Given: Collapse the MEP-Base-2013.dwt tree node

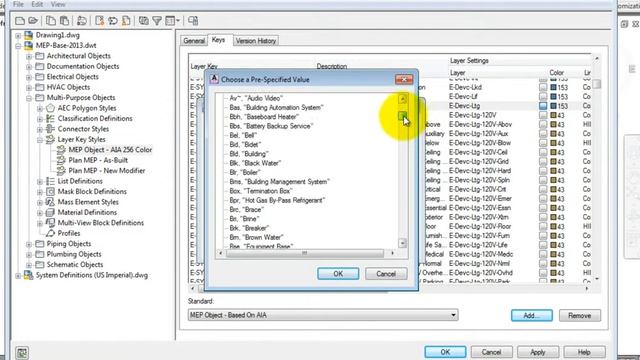Looking at the screenshot, I should coord(18,46).
